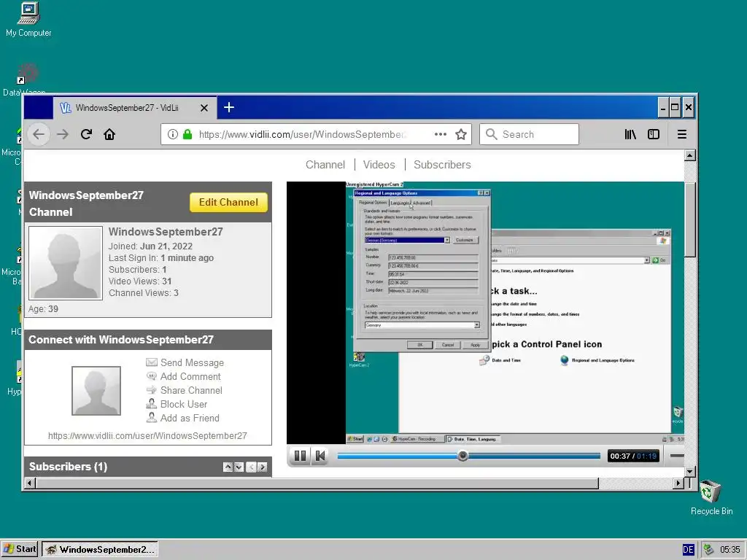The width and height of the screenshot is (747, 560).
Task: Click the Send Message envelope icon
Action: (x=152, y=362)
